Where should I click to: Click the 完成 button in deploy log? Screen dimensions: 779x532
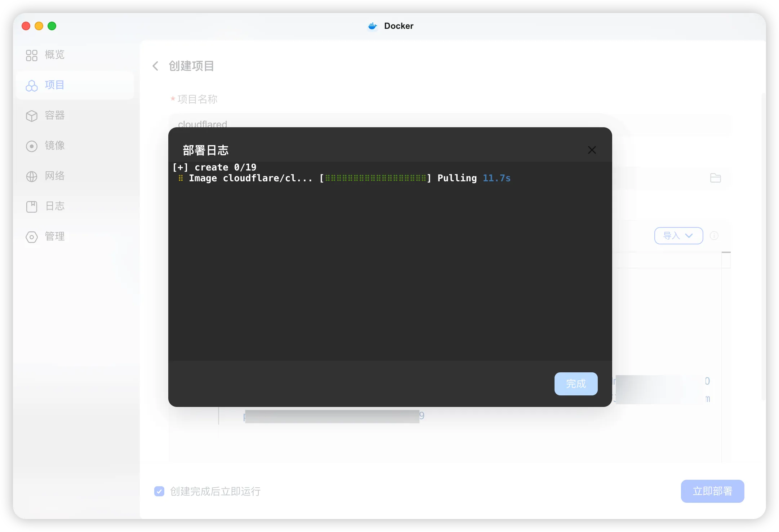pos(576,384)
